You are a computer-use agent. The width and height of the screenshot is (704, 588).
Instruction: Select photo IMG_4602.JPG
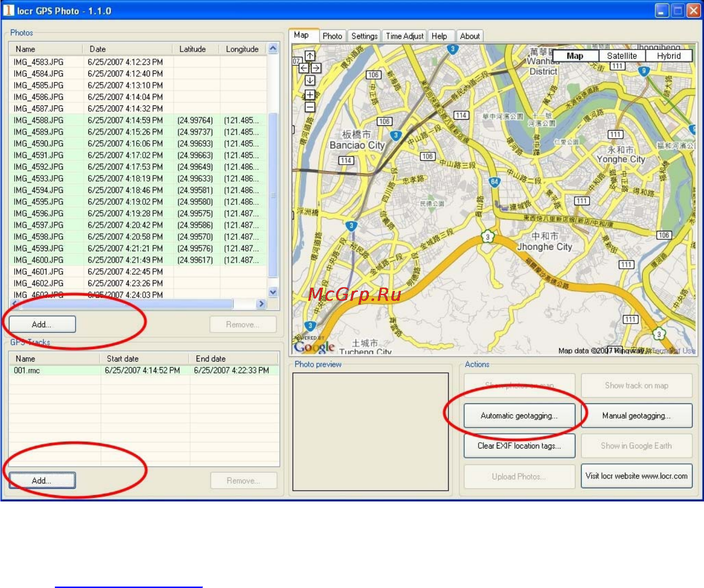click(x=138, y=283)
